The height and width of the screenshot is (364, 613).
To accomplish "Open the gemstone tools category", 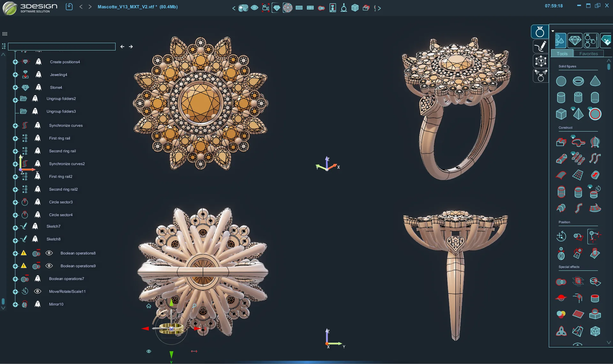I will point(575,41).
